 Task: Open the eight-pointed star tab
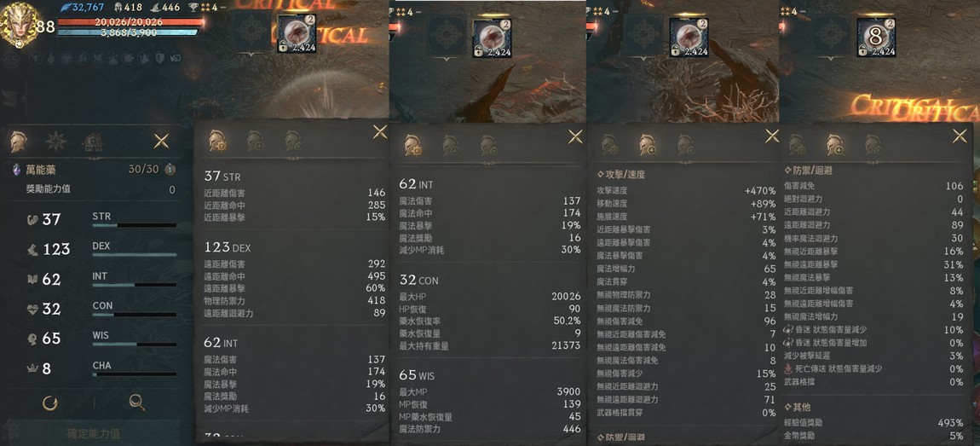tap(55, 142)
